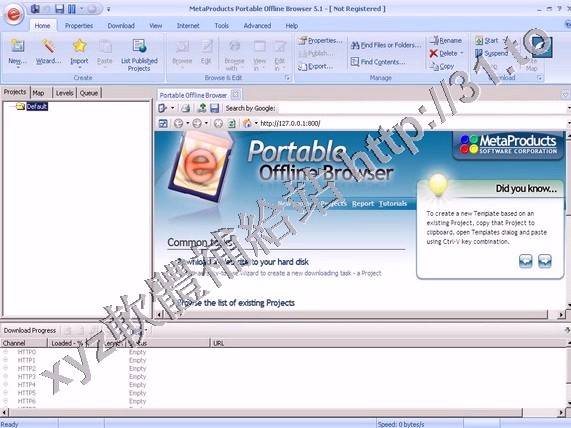Click the Edit icon in Browse & Edit
Viewport: 571px width, 428px height.
pyautogui.click(x=206, y=47)
